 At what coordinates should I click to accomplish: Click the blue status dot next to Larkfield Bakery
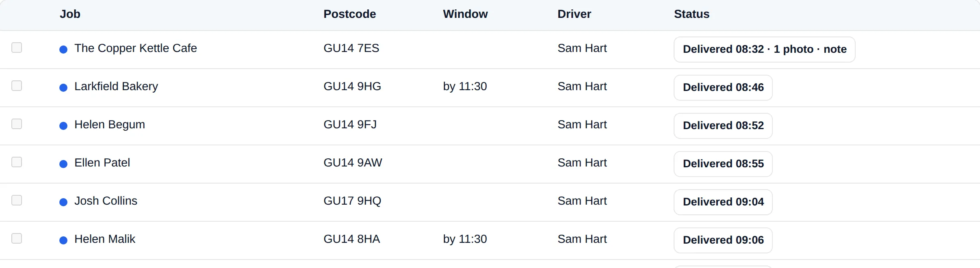click(x=63, y=88)
